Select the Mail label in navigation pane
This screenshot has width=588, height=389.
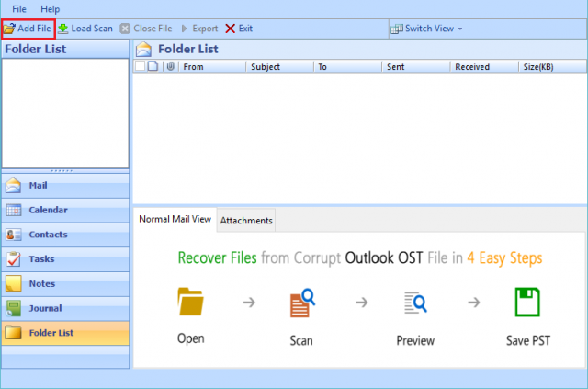(39, 186)
